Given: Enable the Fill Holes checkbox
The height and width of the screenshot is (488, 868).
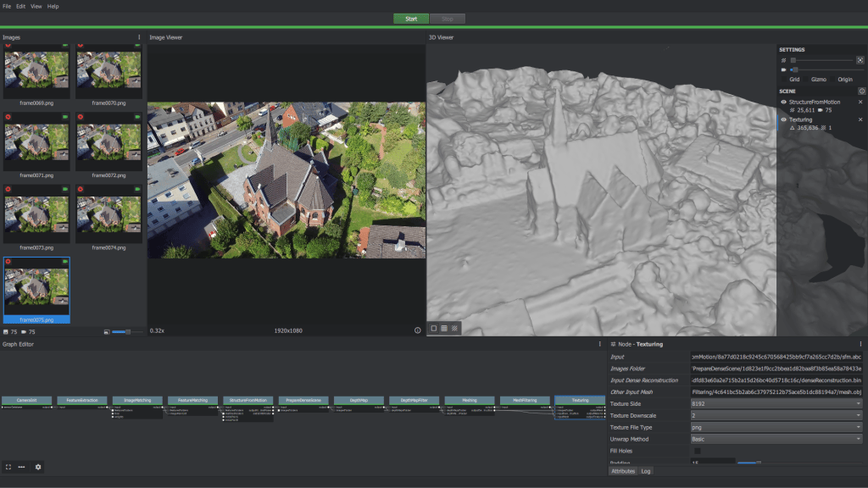Looking at the screenshot, I should (x=697, y=451).
